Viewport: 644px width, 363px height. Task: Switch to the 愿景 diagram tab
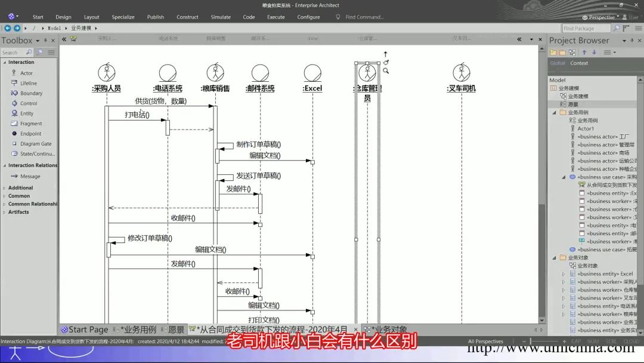(174, 330)
